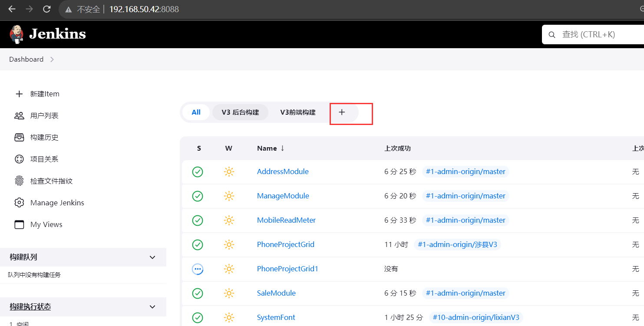Click PhoneProjectGrid1 not-built status icon
The width and height of the screenshot is (644, 326).
pos(198,269)
